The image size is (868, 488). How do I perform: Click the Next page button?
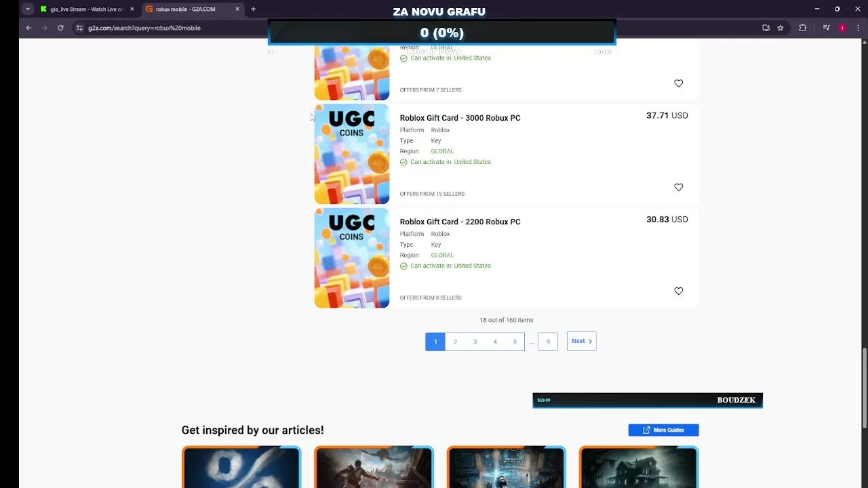pos(581,342)
